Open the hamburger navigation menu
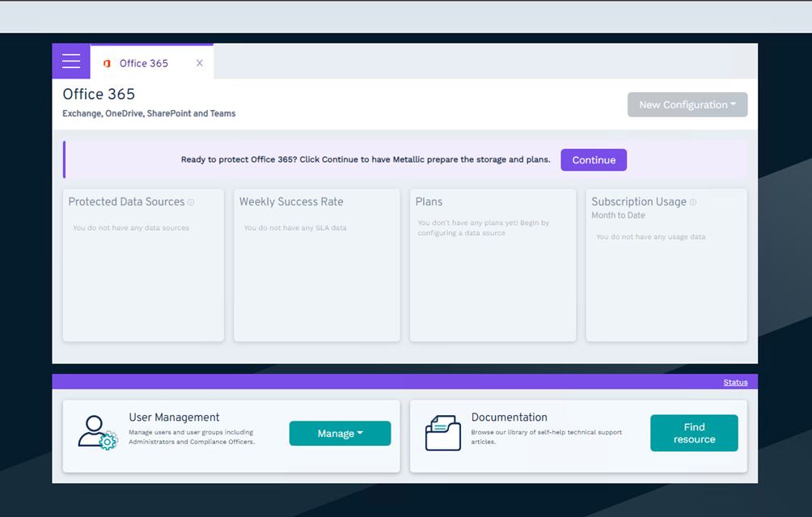The height and width of the screenshot is (517, 812). tap(71, 61)
